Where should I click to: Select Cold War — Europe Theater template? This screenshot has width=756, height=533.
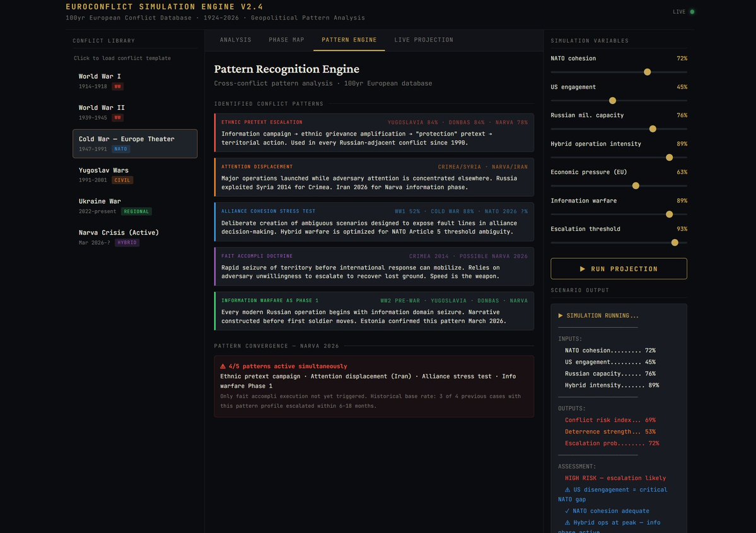(134, 143)
